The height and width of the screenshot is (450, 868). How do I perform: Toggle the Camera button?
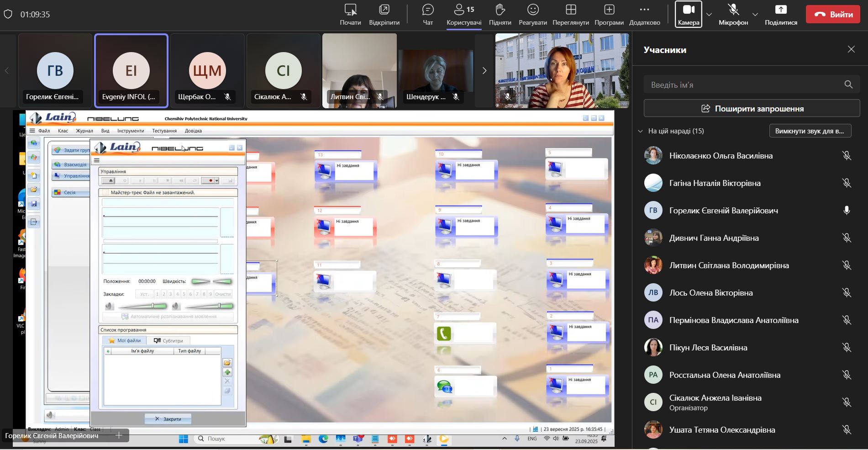(x=688, y=14)
